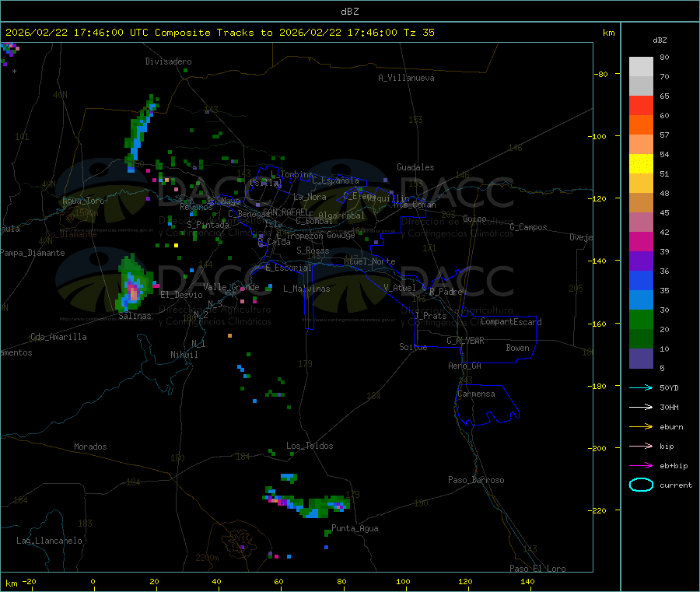This screenshot has width=700, height=592.
Task: Click the '100' tick on the bottom km axis
Action: 403,581
